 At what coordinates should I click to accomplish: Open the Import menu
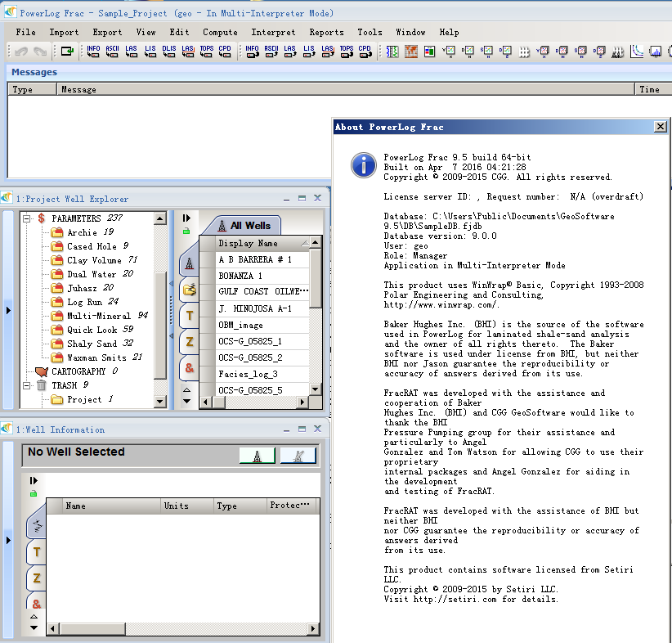point(64,32)
